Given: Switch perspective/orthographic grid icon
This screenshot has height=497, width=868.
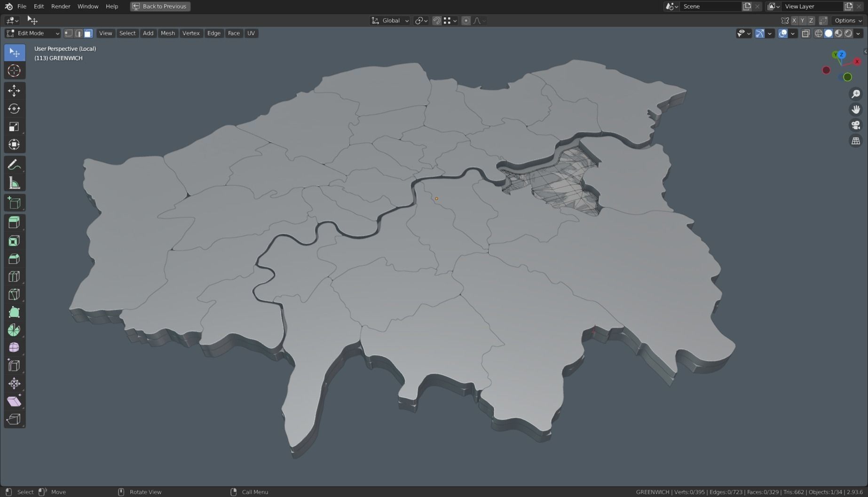Looking at the screenshot, I should point(856,141).
